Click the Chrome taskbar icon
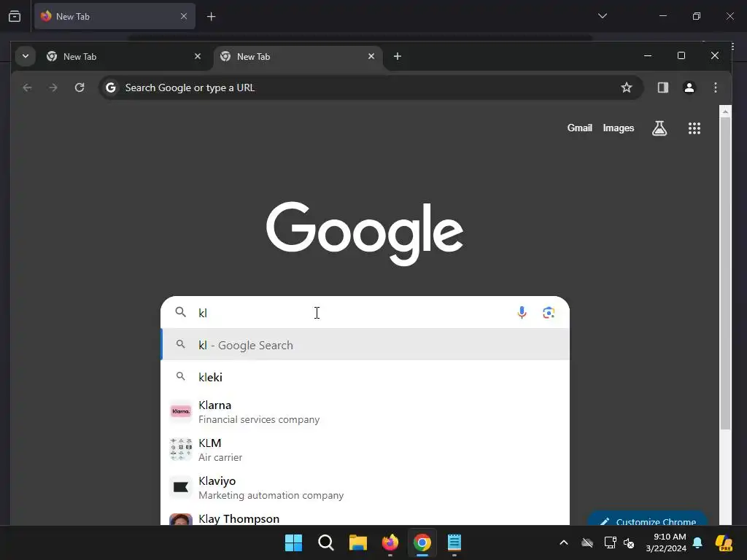This screenshot has height=560, width=747. pyautogui.click(x=422, y=542)
